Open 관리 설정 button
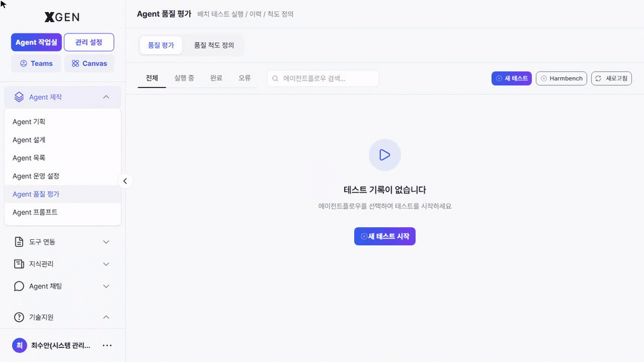The width and height of the screenshot is (644, 362). (x=89, y=42)
